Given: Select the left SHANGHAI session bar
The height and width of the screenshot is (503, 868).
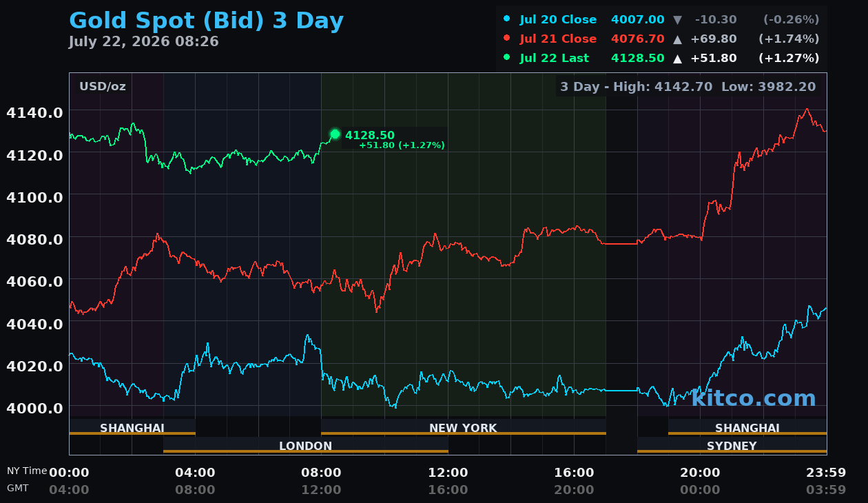Looking at the screenshot, I should point(132,428).
